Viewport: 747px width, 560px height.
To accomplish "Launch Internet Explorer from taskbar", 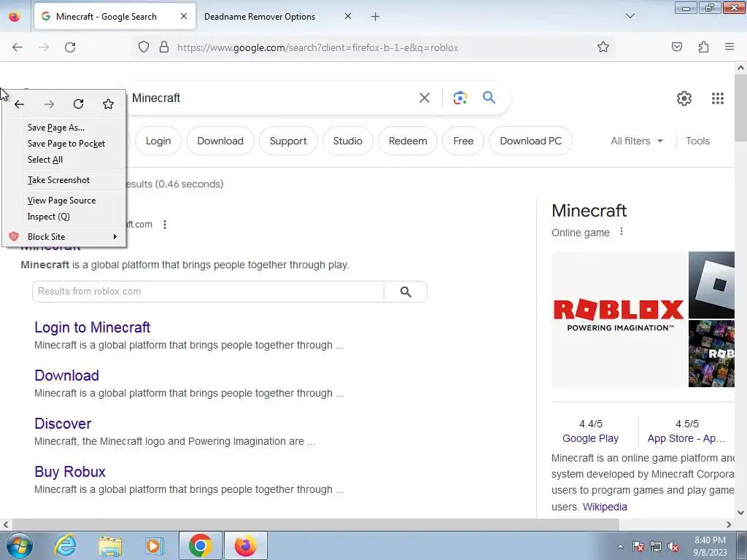I will [x=65, y=545].
